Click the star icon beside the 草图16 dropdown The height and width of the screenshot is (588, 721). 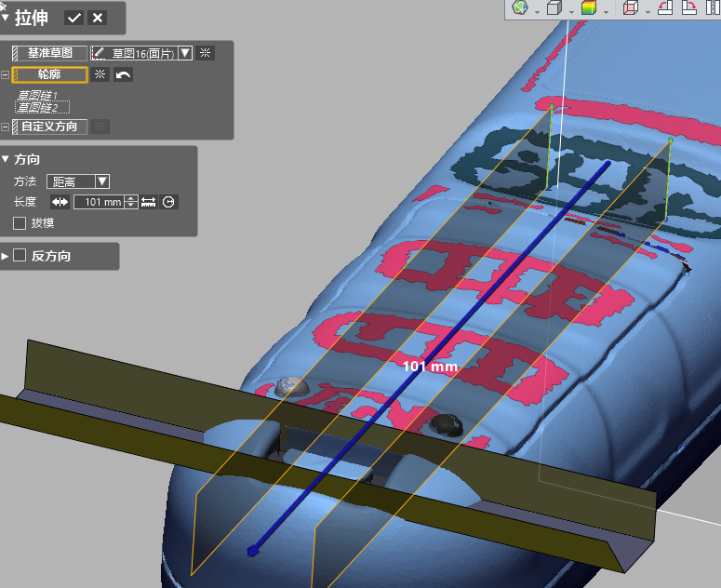tap(206, 53)
